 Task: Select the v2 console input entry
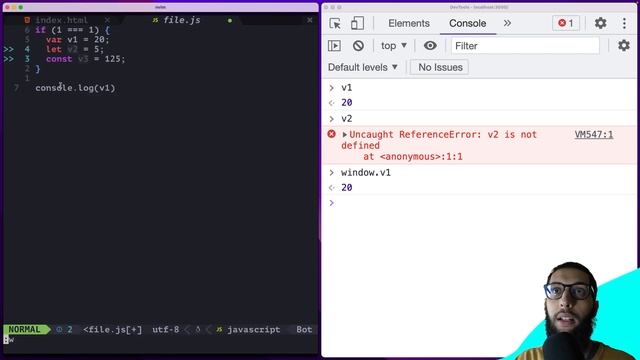[x=347, y=119]
